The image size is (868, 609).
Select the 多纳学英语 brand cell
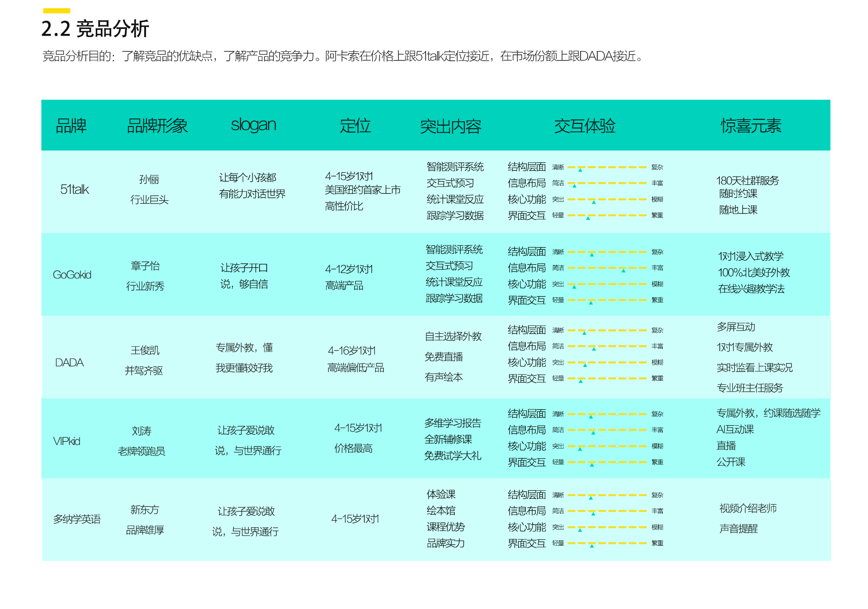(77, 519)
